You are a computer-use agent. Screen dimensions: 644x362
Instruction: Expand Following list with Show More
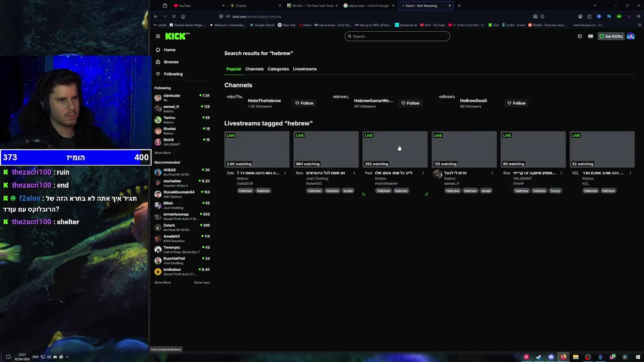coord(163,153)
